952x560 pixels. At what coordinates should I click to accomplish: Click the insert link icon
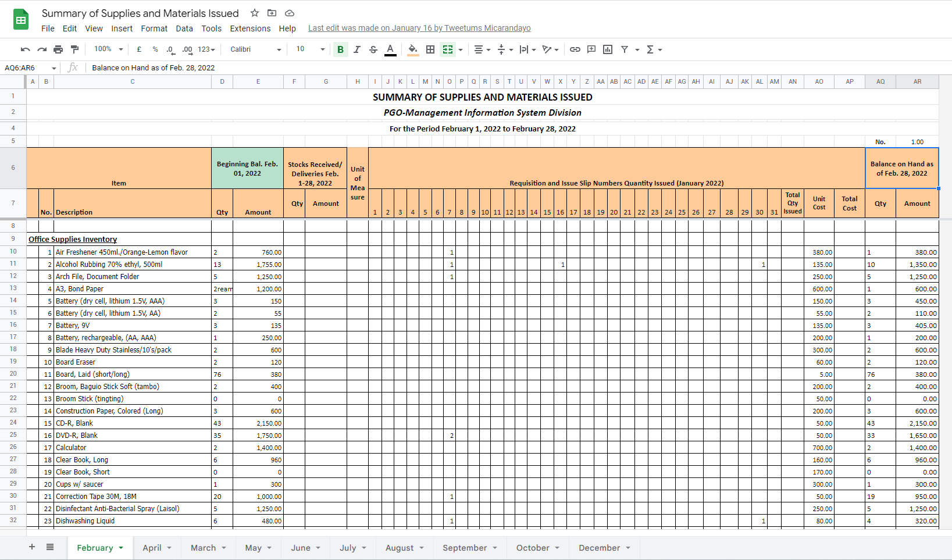[575, 49]
